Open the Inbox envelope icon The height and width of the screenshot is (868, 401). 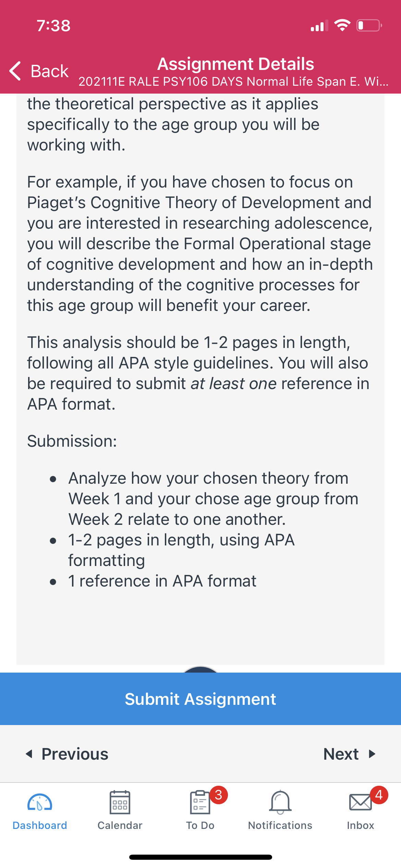(360, 803)
